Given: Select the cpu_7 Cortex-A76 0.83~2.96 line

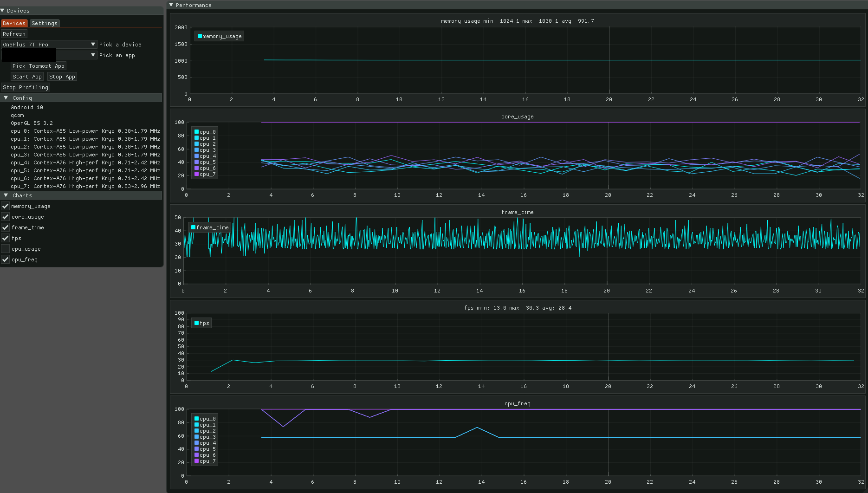Looking at the screenshot, I should [x=85, y=186].
